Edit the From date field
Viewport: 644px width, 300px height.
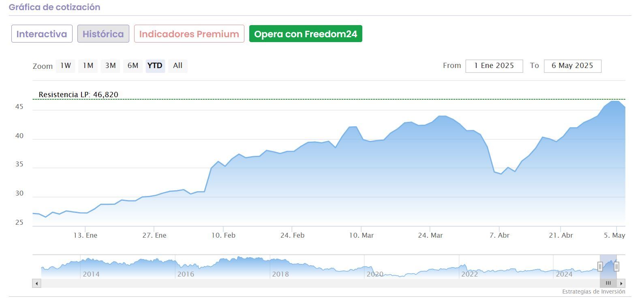click(494, 66)
